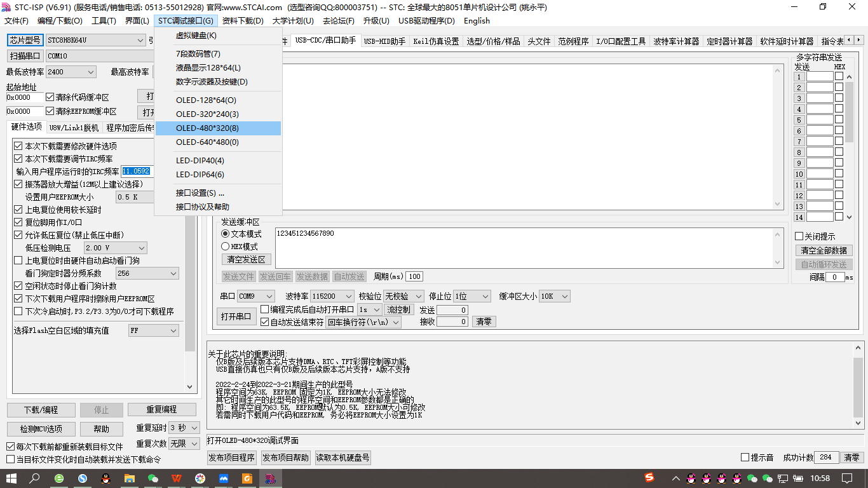
Task: Check the 关闭提示 checkbox
Action: tap(799, 236)
